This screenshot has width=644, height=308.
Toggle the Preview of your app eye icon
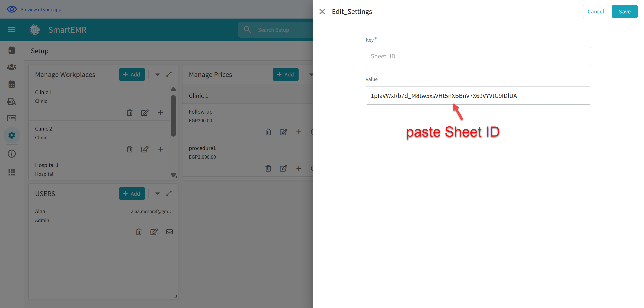(x=12, y=9)
